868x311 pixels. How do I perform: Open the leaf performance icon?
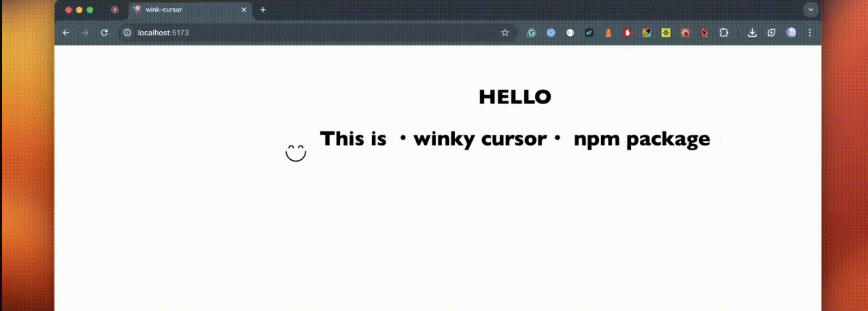[x=771, y=33]
